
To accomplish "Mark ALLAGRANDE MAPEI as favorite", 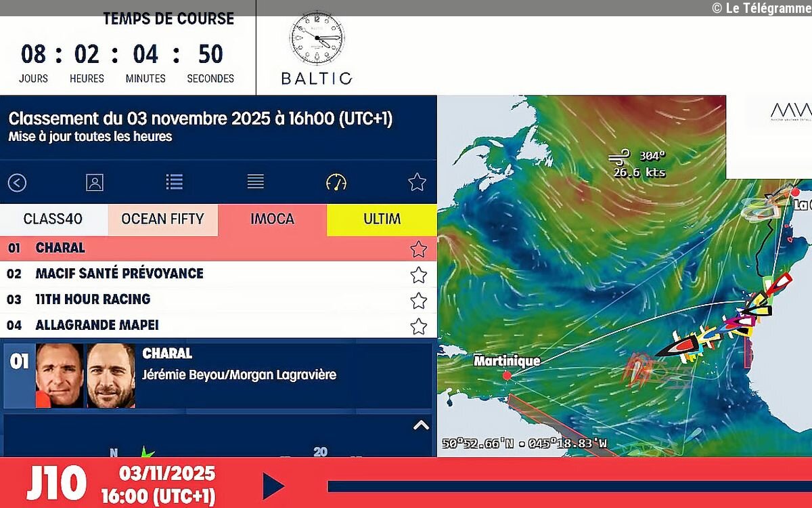I will [418, 326].
